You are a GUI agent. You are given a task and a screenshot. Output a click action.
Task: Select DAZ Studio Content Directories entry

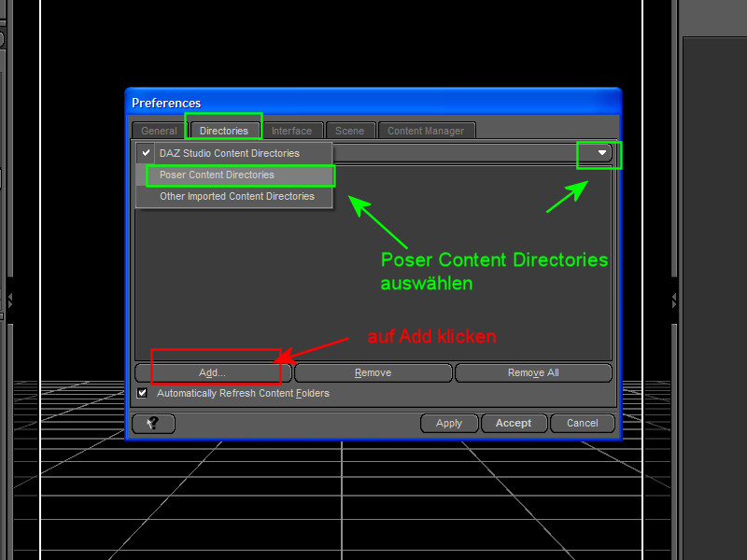point(234,153)
